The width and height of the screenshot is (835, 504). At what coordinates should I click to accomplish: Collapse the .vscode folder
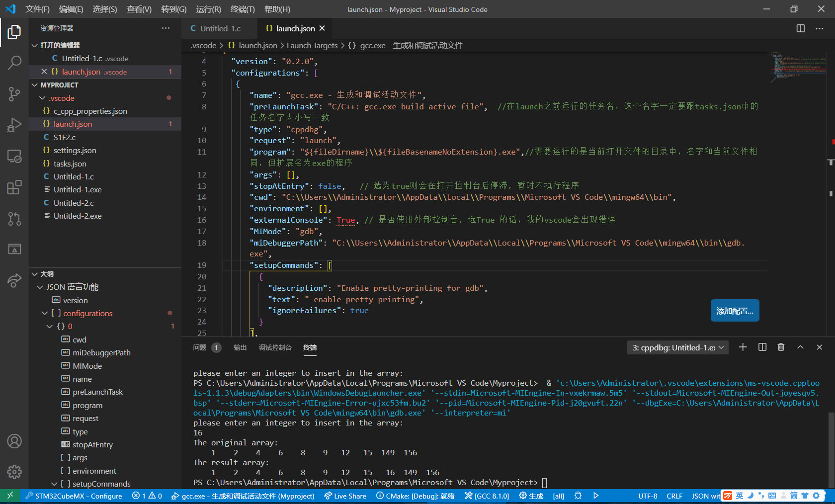coord(43,98)
